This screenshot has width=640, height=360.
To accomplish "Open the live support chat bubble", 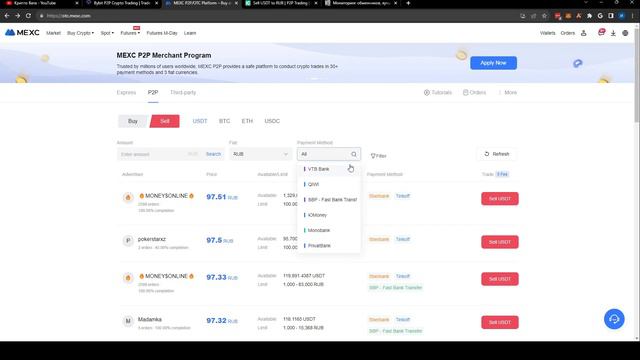I will click(x=614, y=319).
